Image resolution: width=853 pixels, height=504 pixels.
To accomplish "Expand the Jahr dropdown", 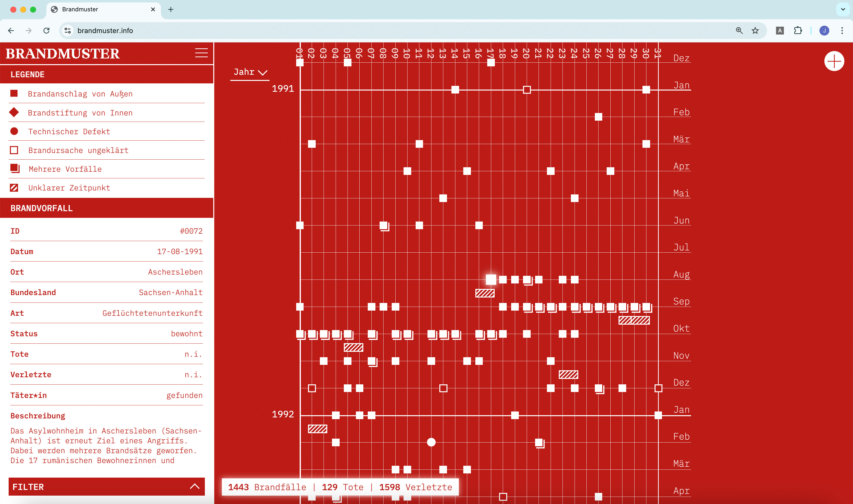I will coord(250,72).
